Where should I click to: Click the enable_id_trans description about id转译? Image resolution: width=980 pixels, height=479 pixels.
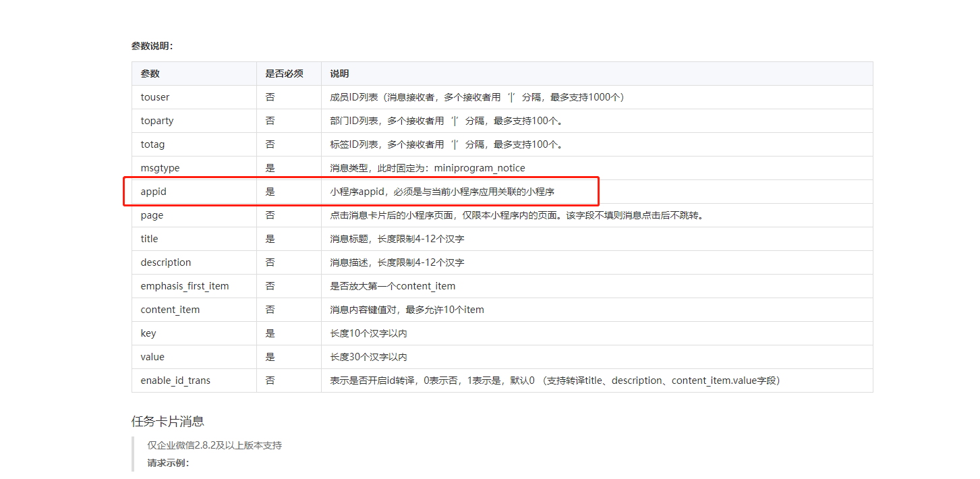coord(557,381)
